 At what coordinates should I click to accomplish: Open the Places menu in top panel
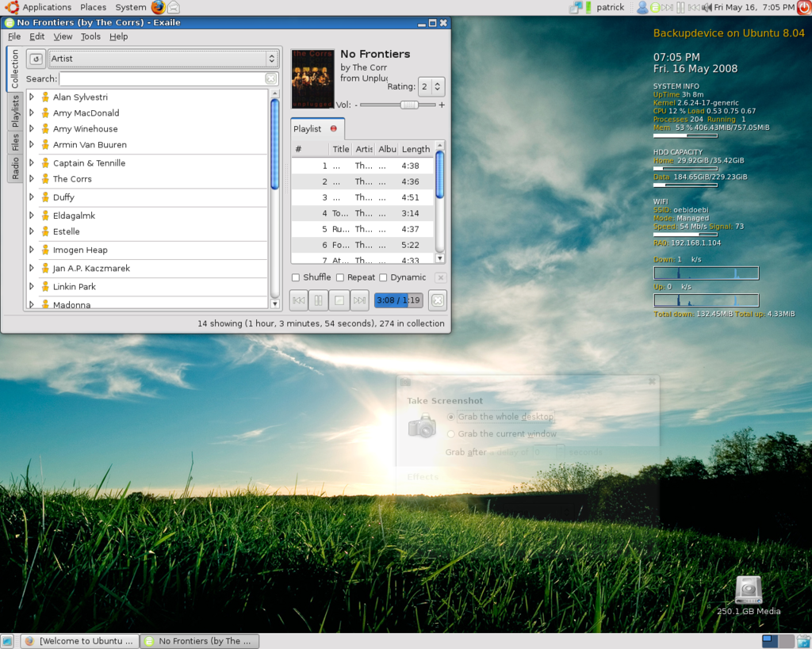(94, 7)
